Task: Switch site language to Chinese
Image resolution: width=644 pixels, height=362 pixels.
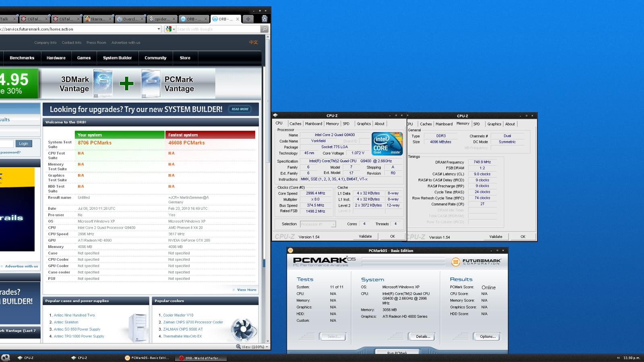Action: tap(253, 42)
